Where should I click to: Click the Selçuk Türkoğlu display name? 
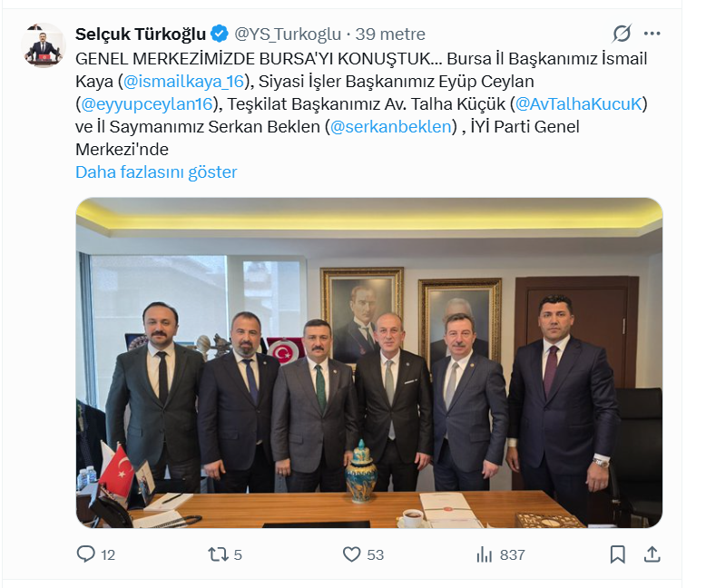tap(141, 34)
